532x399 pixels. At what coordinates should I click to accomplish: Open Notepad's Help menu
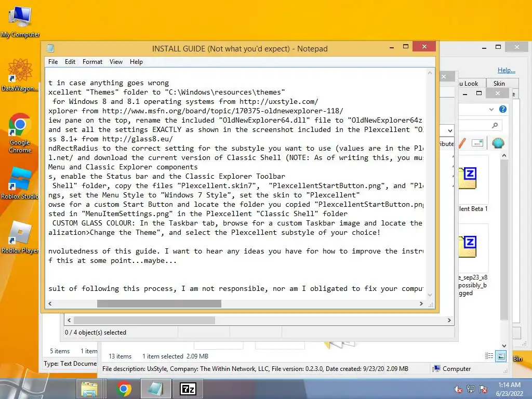coord(136,62)
